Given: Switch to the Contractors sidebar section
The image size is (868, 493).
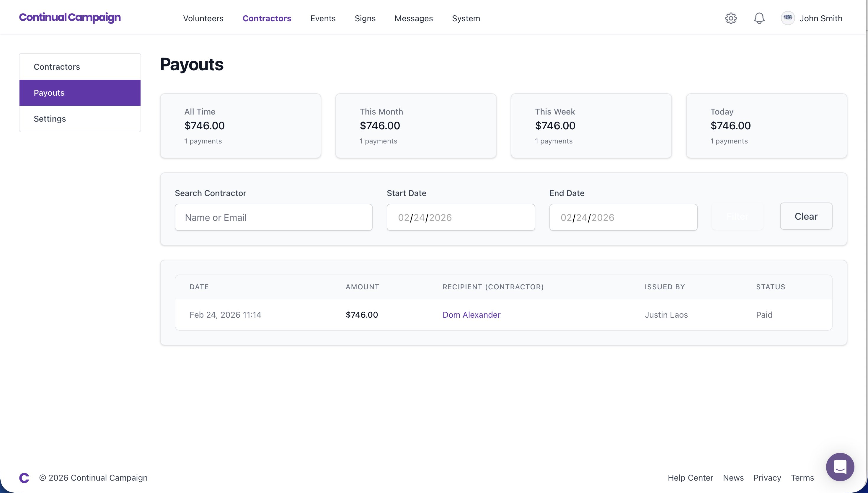Looking at the screenshot, I should pyautogui.click(x=57, y=66).
